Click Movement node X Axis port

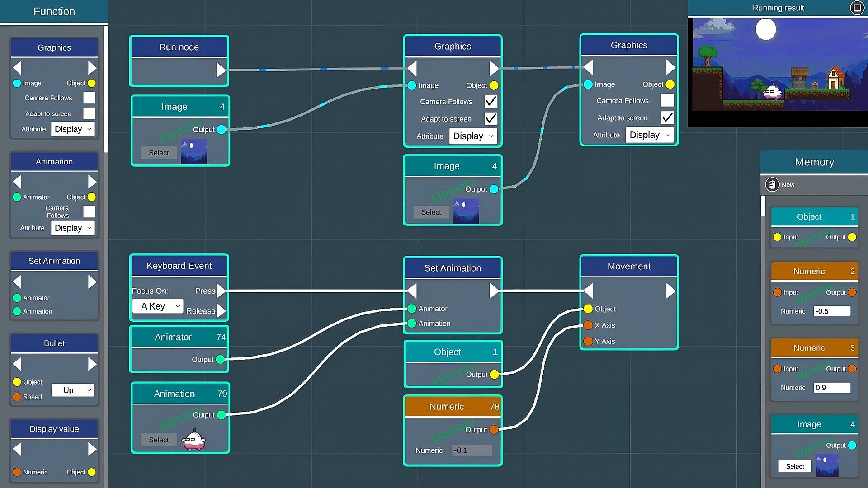(x=588, y=325)
